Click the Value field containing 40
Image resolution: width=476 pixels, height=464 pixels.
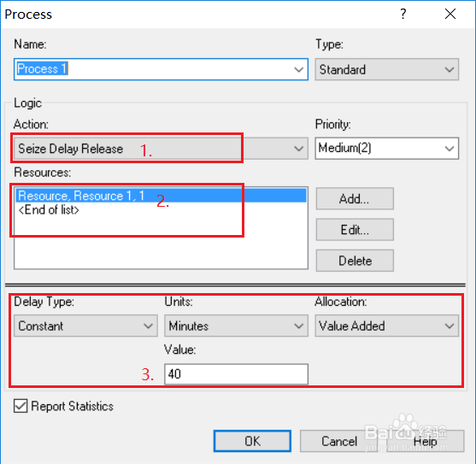(x=236, y=374)
